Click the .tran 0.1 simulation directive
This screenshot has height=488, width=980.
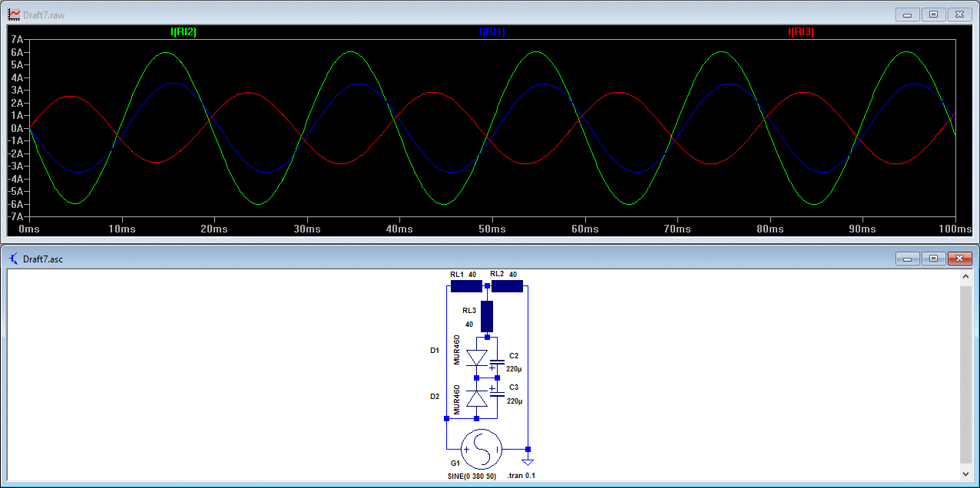click(521, 476)
